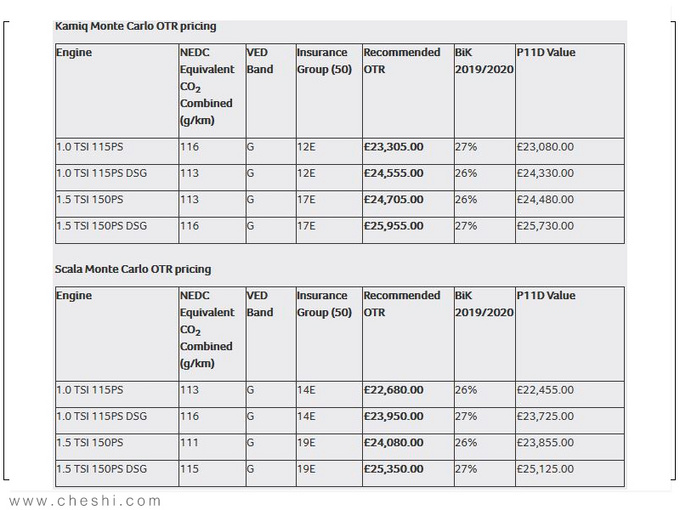Click the Kamiq Monte Carlo OTR pricing heading
The width and height of the screenshot is (680, 510).
(x=135, y=26)
